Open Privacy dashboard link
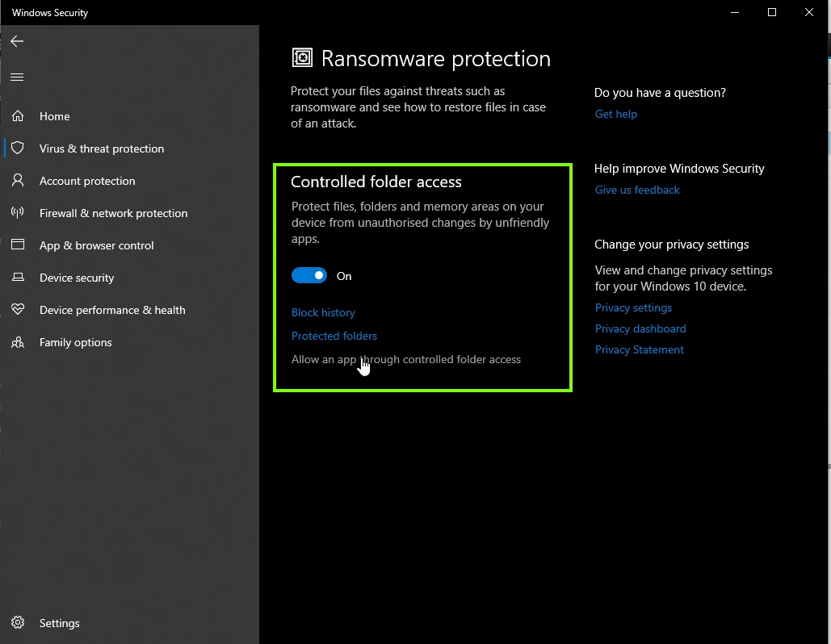 click(640, 328)
